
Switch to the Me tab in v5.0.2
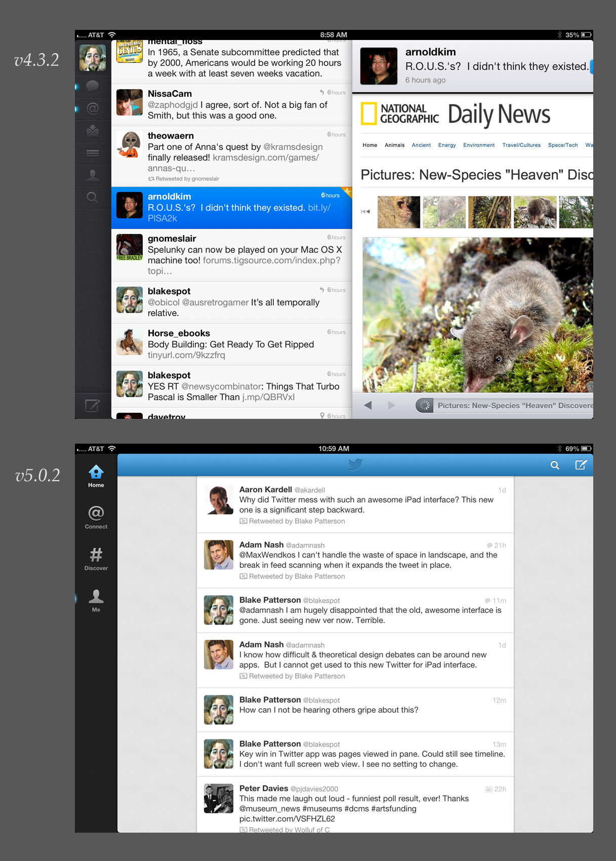(96, 601)
